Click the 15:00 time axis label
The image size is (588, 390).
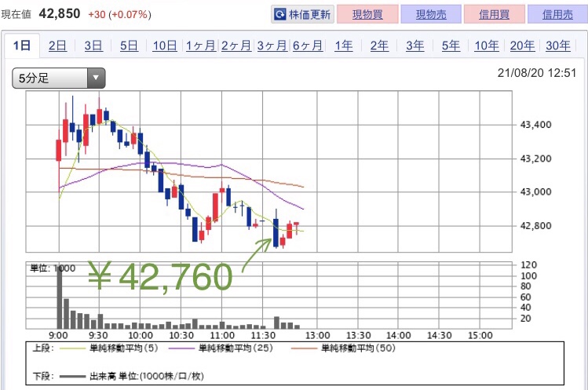(x=480, y=335)
